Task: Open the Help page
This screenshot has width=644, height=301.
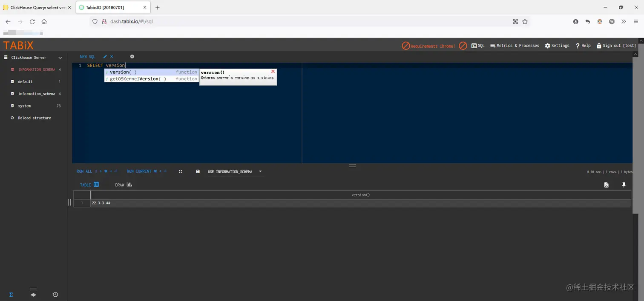Action: click(583, 46)
